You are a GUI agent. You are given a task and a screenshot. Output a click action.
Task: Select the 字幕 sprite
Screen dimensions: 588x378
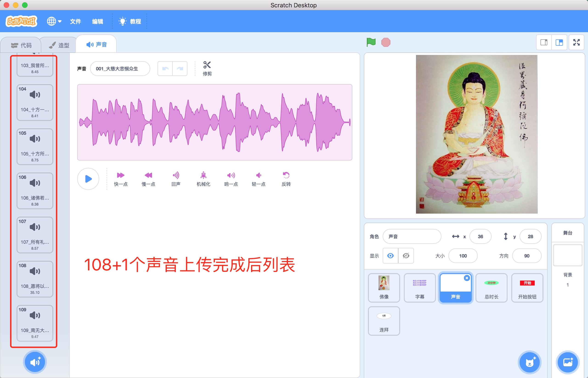click(x=420, y=288)
